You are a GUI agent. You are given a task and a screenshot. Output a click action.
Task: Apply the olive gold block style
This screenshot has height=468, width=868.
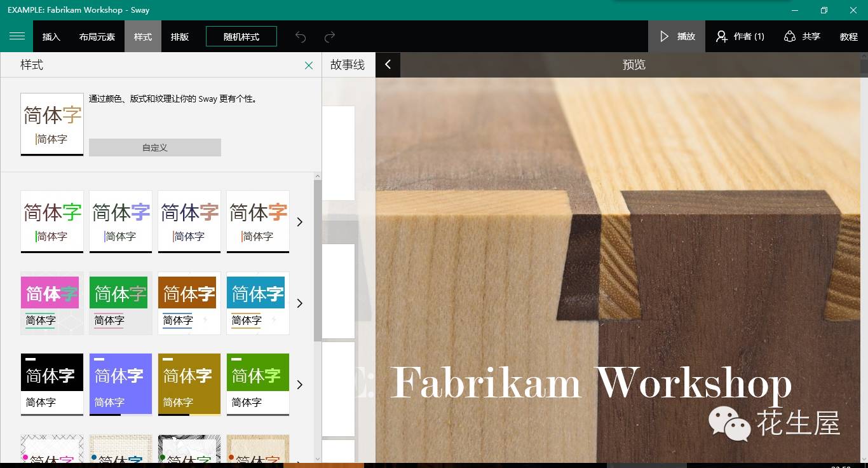189,385
